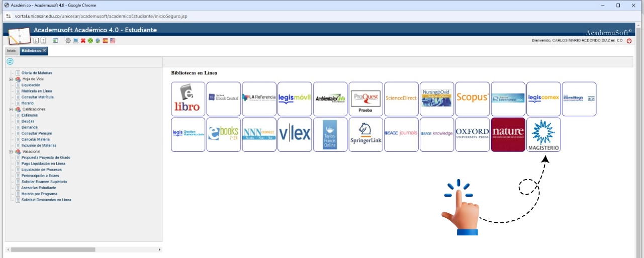
Task: Open the Magisterio library tile
Action: point(543,134)
